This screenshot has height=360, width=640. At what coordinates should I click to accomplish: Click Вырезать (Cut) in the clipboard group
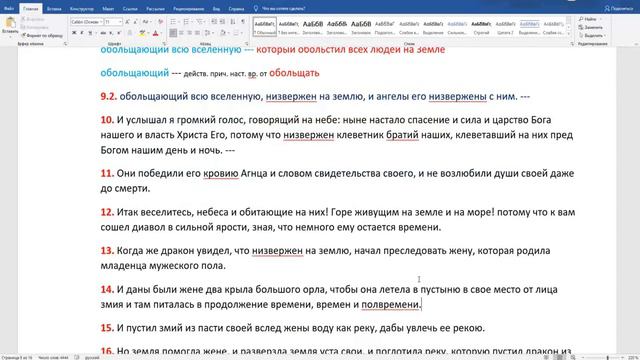point(33,19)
